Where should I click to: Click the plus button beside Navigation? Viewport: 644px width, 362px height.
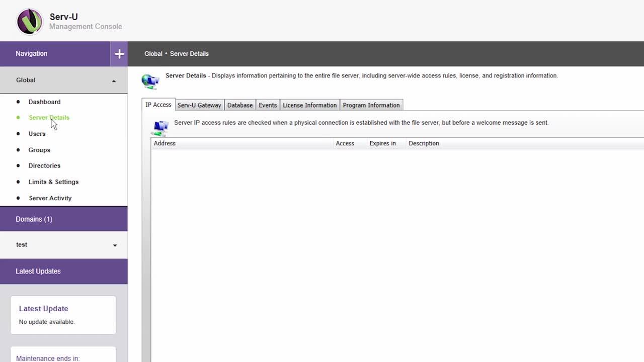coord(119,54)
